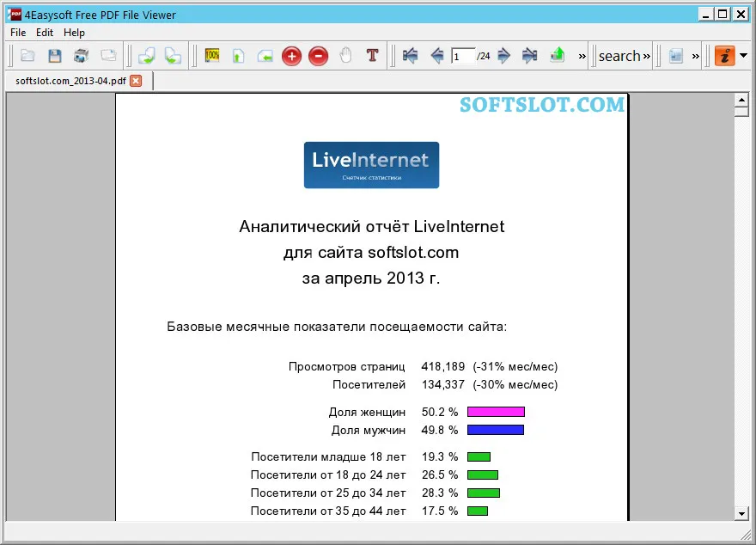Click the red Zoom out minus button
This screenshot has width=756, height=545.
tap(318, 57)
